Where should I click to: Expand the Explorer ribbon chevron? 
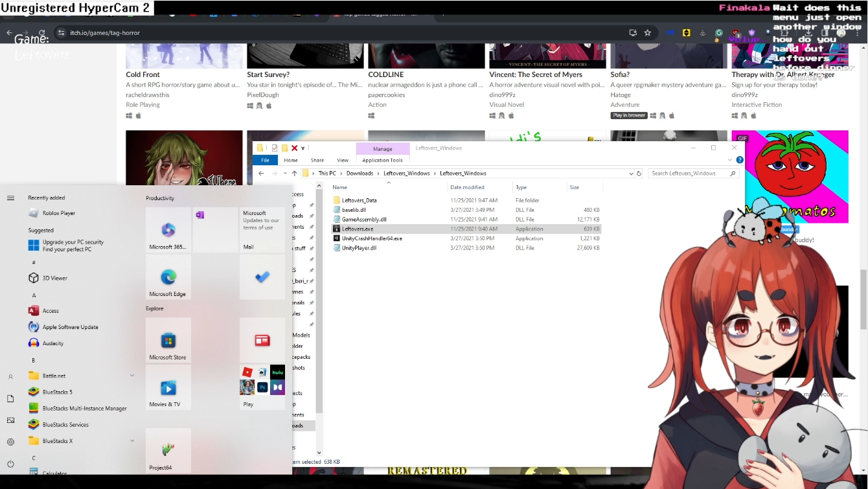pyautogui.click(x=730, y=160)
